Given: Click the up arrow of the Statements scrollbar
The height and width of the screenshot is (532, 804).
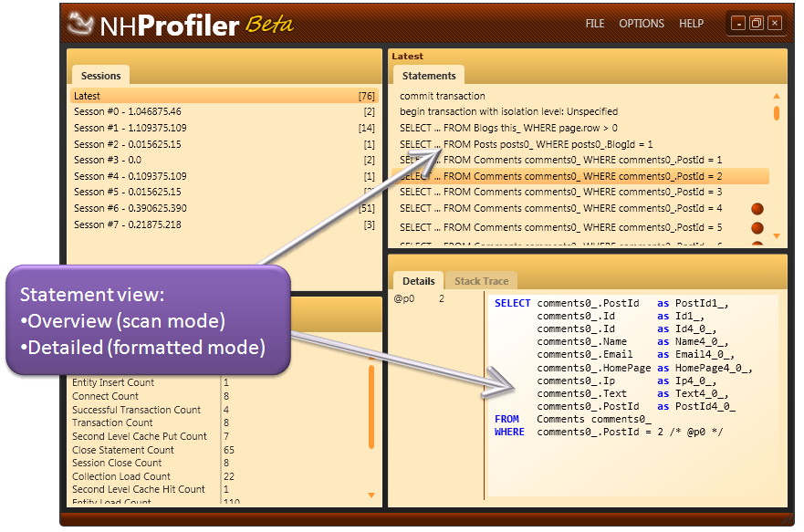Looking at the screenshot, I should tap(777, 96).
